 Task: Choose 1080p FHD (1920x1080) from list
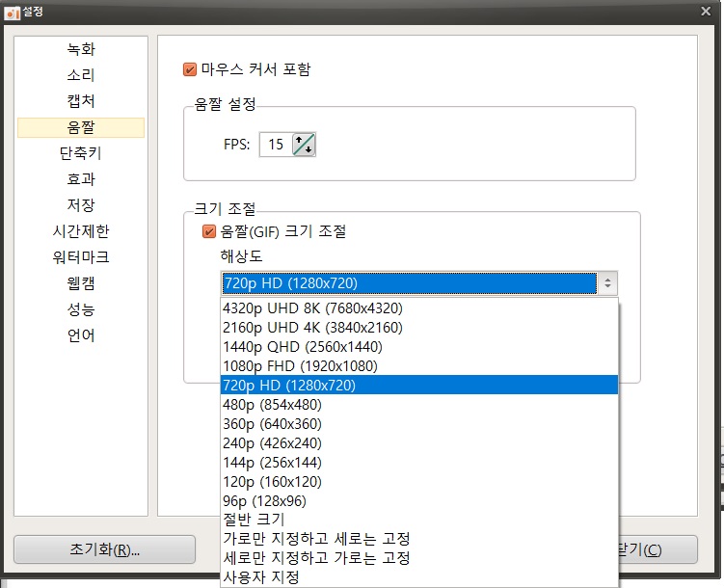coord(419,366)
